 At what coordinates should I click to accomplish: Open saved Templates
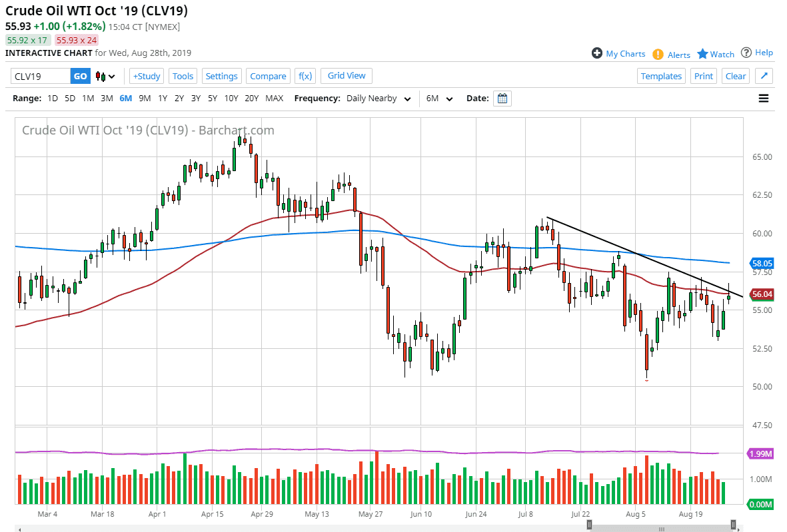coord(661,76)
